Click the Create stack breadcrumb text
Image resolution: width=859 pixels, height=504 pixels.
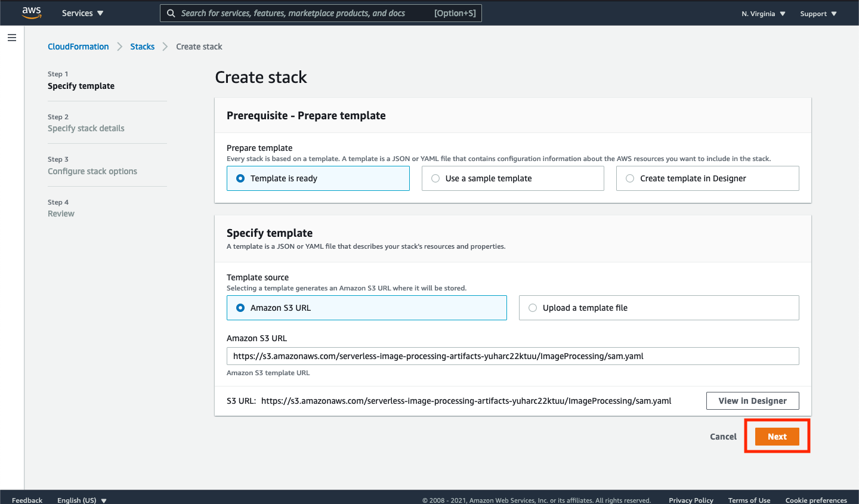click(199, 47)
